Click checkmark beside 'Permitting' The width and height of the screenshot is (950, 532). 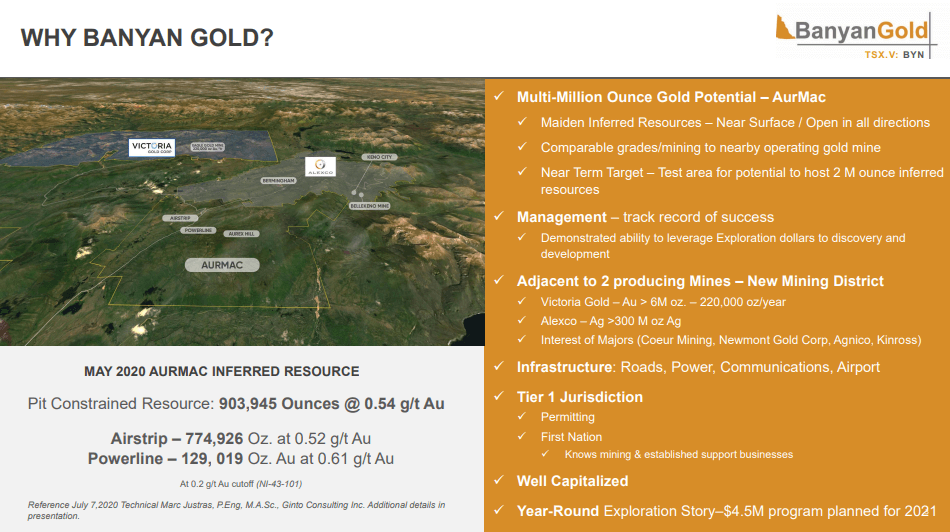tap(522, 416)
